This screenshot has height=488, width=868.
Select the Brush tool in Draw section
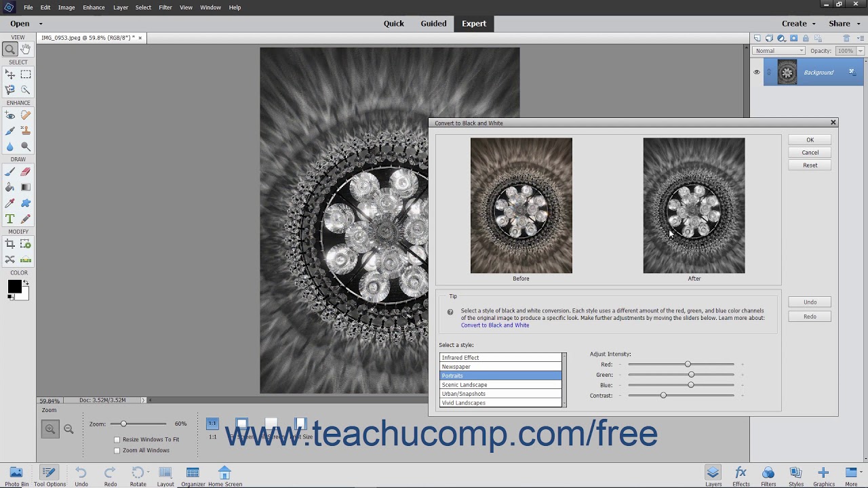(x=9, y=172)
